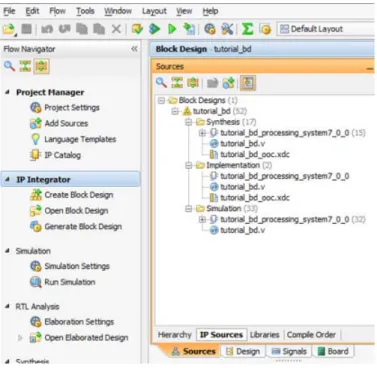Open Elaboration Settings

click(x=72, y=322)
